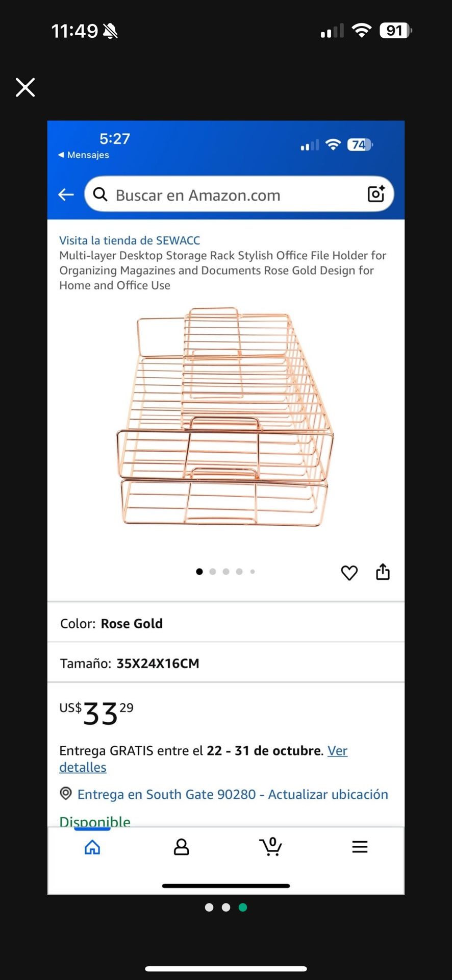Return to Mensajes app via back link
The image size is (452, 980).
84,155
